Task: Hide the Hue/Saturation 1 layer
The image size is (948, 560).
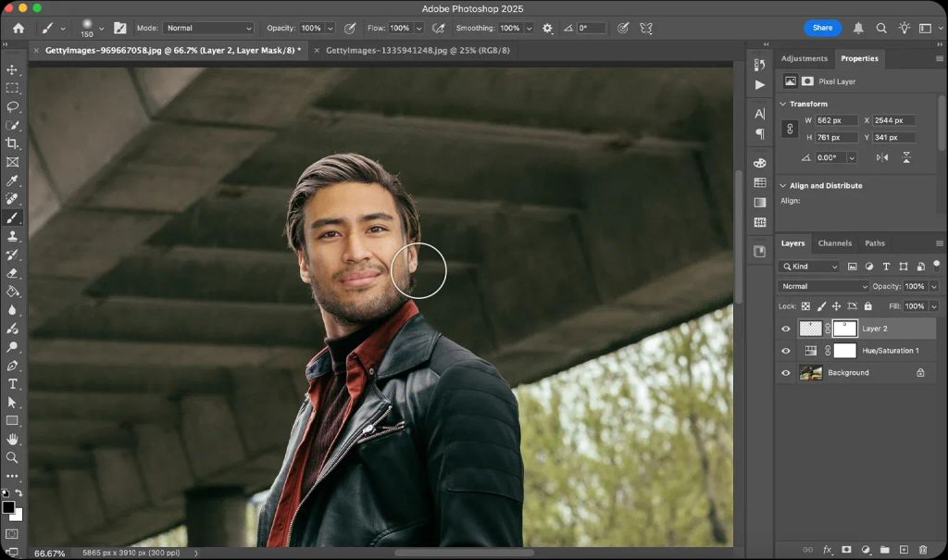Action: pyautogui.click(x=786, y=351)
